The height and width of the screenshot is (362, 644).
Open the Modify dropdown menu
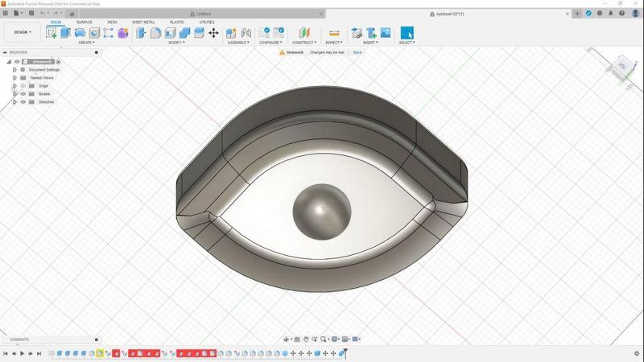click(x=176, y=43)
